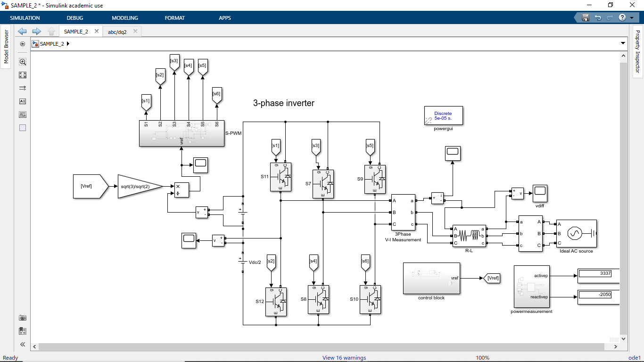Image resolution: width=644 pixels, height=362 pixels.
Task: Open the Model Browser side panel
Action: tap(6, 47)
